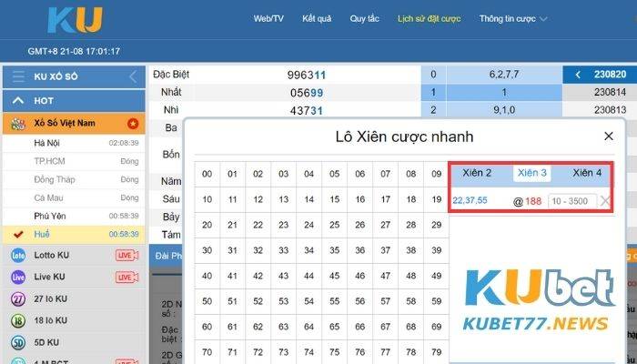
Task: Collapse the KU XỔ SỐ sidebar arrow
Action: click(134, 77)
